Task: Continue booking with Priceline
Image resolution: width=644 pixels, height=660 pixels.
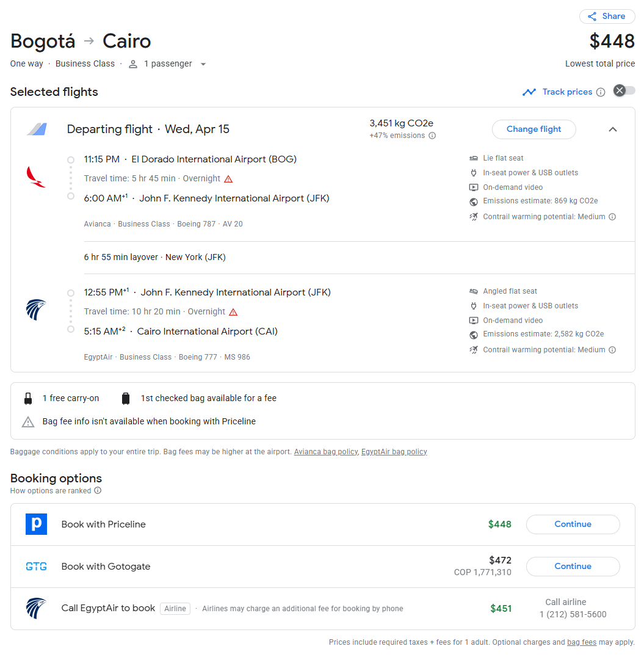Action: pyautogui.click(x=573, y=524)
